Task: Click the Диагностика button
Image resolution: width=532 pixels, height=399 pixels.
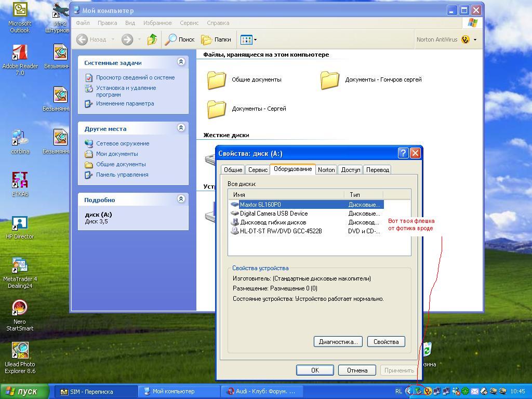Action: (x=338, y=341)
